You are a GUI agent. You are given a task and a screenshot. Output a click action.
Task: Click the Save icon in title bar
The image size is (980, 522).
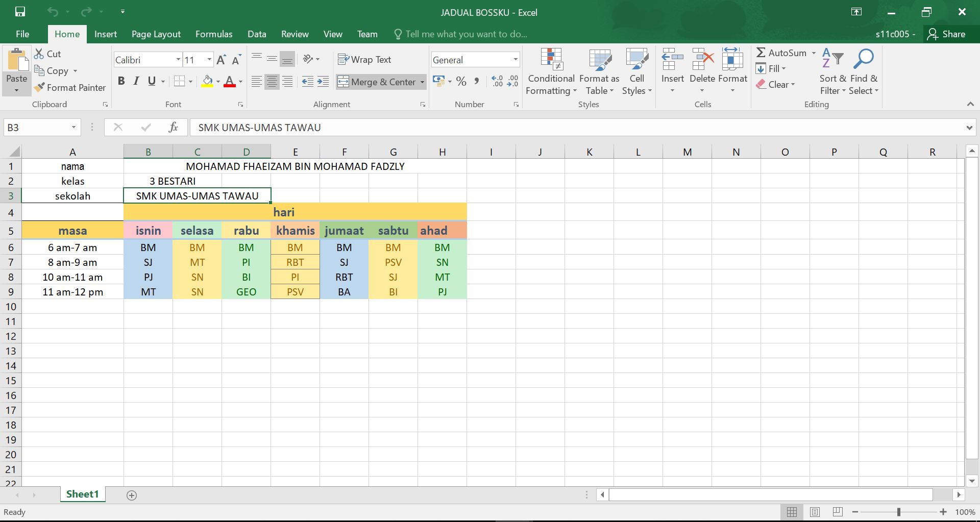click(20, 12)
